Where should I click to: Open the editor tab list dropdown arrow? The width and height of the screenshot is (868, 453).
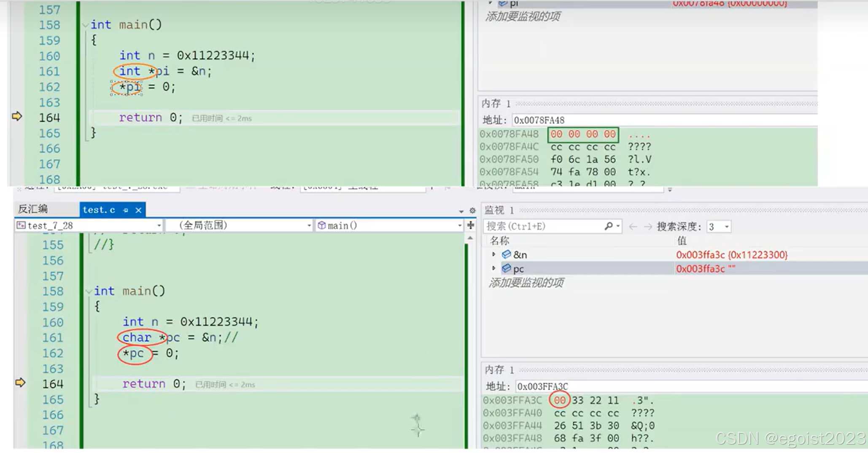tap(461, 211)
